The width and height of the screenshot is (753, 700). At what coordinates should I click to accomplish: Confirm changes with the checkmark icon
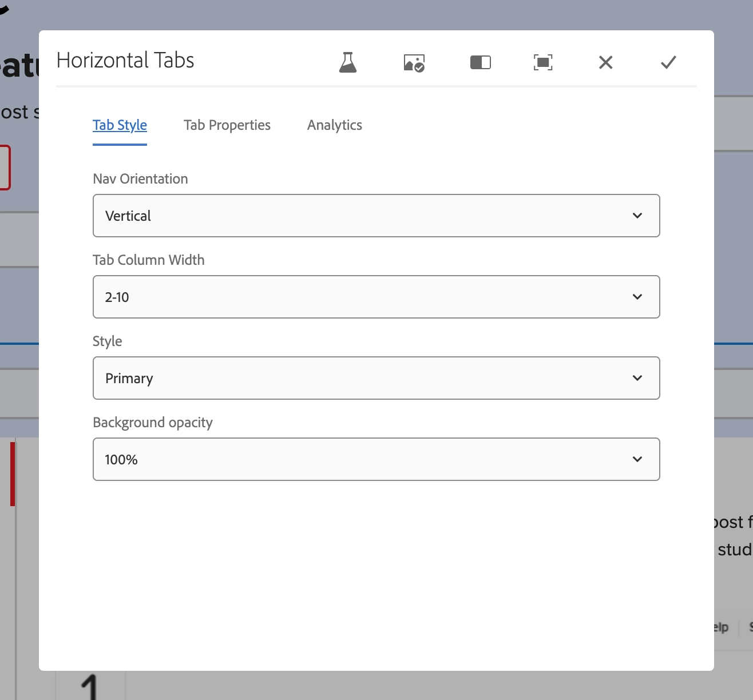coord(668,62)
